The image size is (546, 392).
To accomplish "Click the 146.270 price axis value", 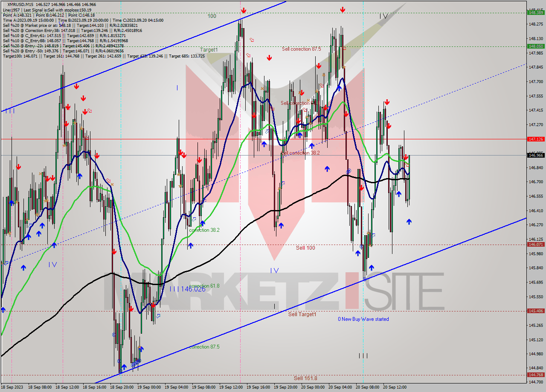I will (536, 225).
